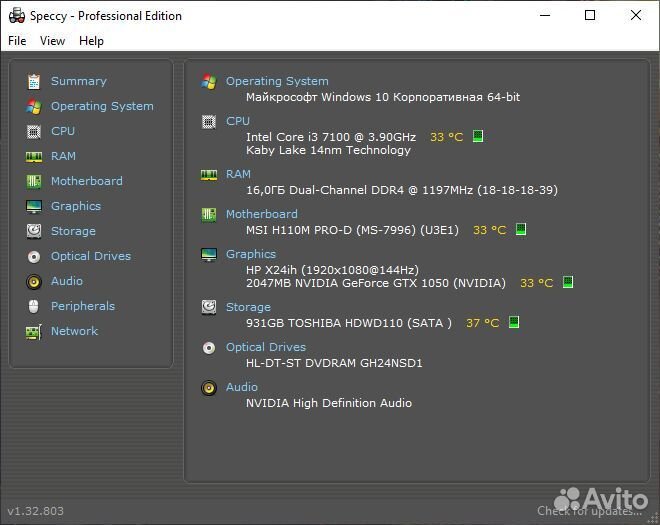This screenshot has width=660, height=525.
Task: Click the Graphics monitor icon in main panel
Action: pyautogui.click(x=209, y=255)
